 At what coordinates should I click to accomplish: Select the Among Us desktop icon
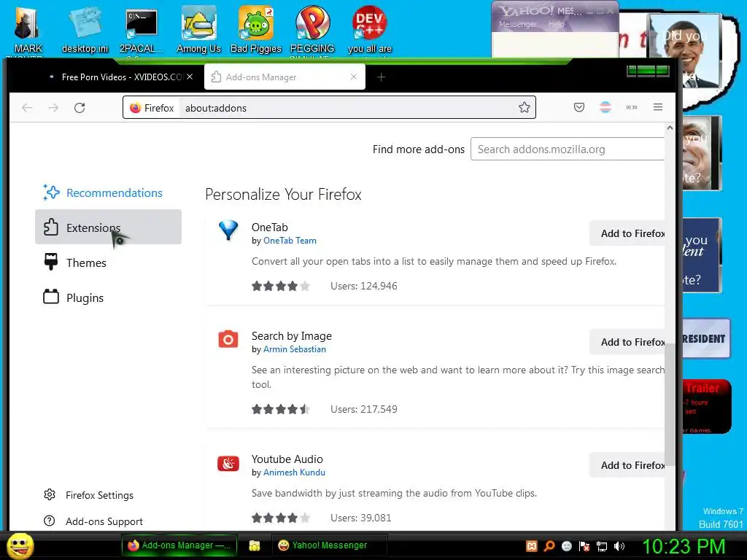click(198, 29)
